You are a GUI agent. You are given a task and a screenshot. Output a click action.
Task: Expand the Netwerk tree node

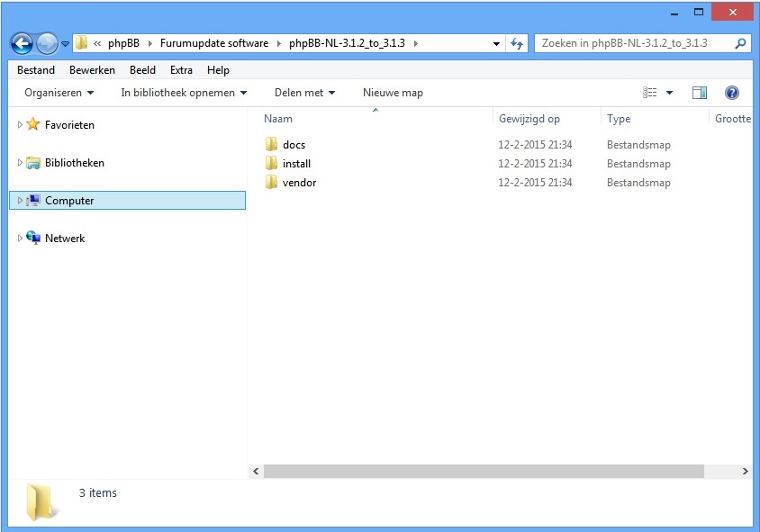coord(20,238)
